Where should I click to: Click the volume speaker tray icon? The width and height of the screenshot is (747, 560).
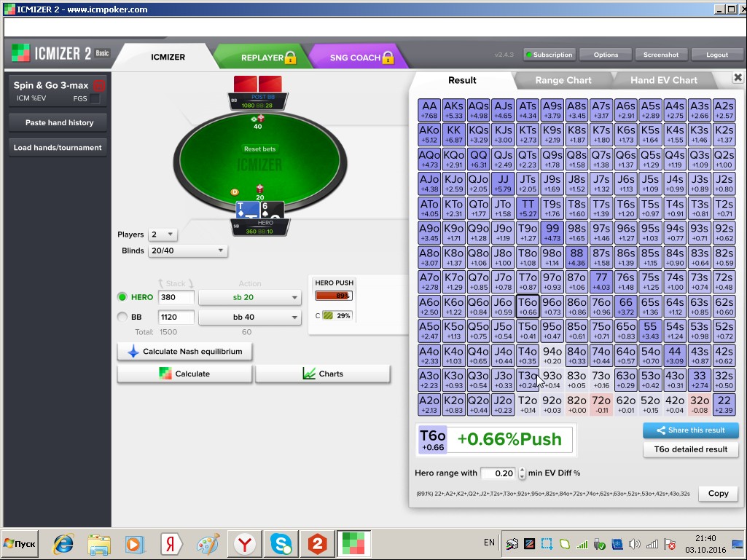pos(634,544)
